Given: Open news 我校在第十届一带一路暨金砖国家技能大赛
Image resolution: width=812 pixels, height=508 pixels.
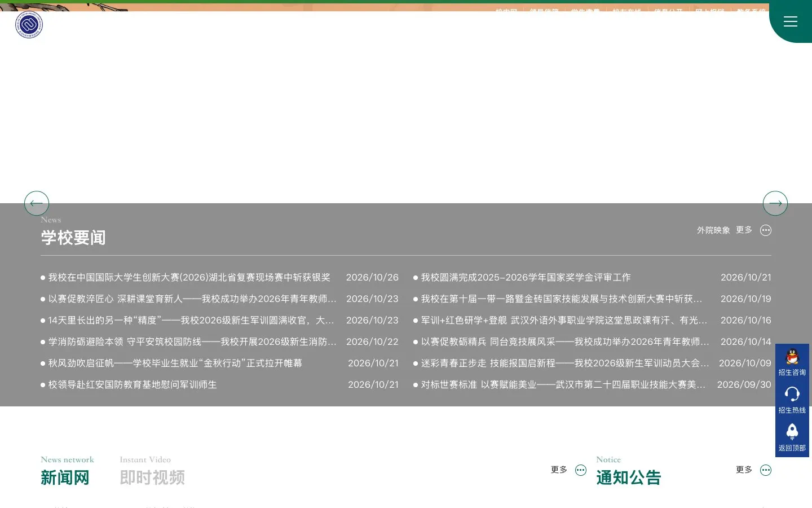Looking at the screenshot, I should [562, 299].
